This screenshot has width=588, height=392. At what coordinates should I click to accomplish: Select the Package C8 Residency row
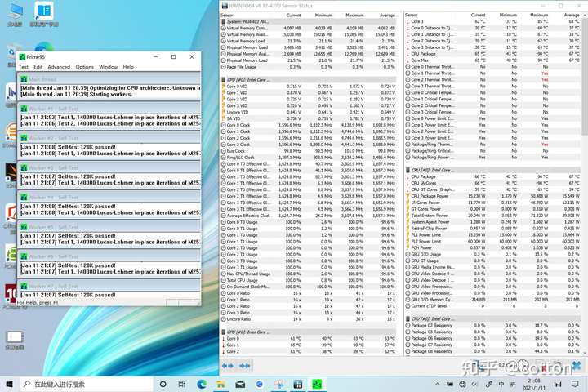tap(492, 351)
